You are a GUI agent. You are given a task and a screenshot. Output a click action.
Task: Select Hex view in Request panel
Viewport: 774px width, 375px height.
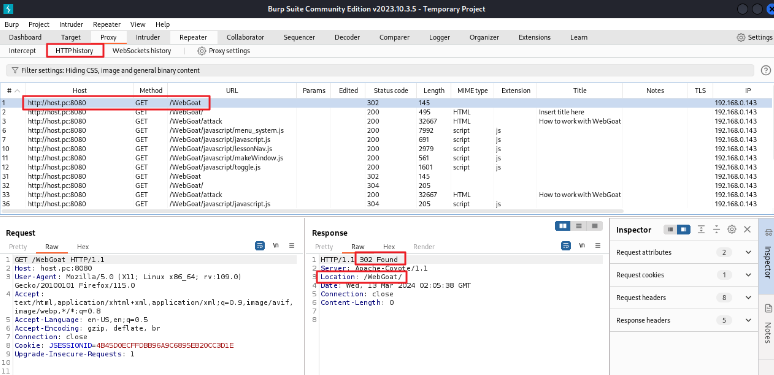point(82,246)
